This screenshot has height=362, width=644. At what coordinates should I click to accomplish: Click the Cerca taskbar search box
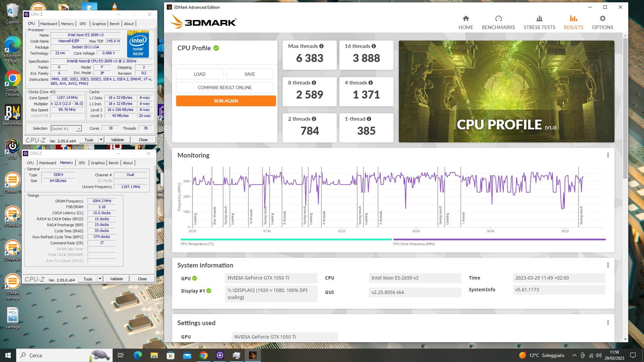pos(65,355)
